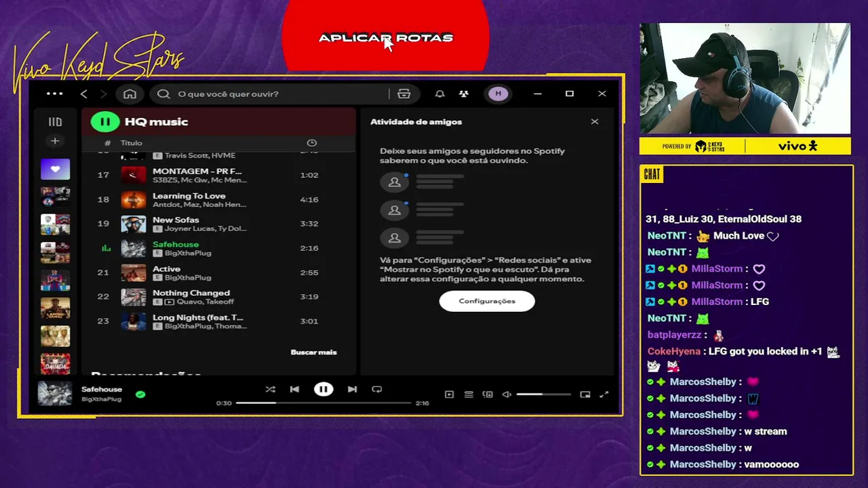The width and height of the screenshot is (868, 488).
Task: Toggle the friend activity icon
Action: [464, 94]
